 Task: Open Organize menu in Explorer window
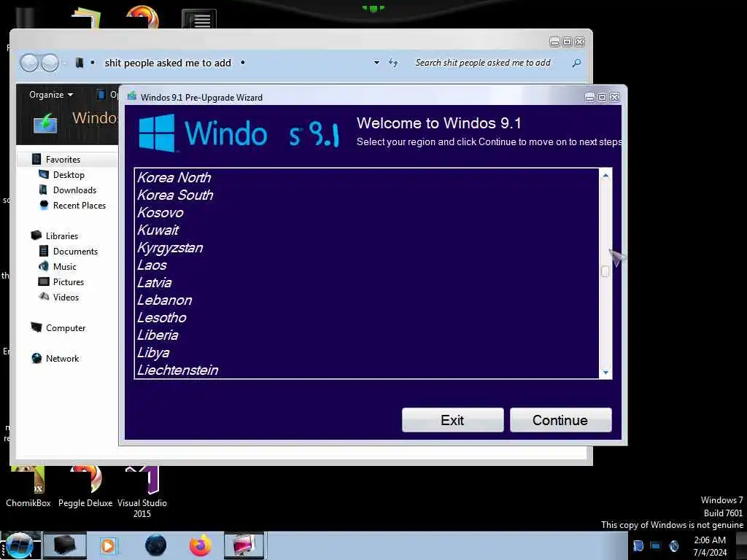[x=51, y=95]
